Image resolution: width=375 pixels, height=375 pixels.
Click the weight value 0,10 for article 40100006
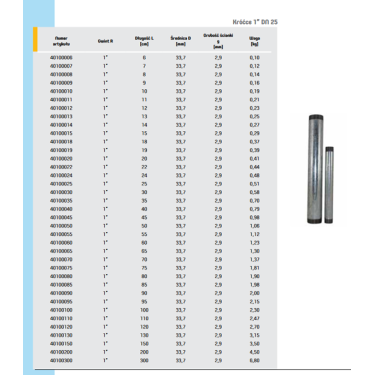tap(255, 58)
